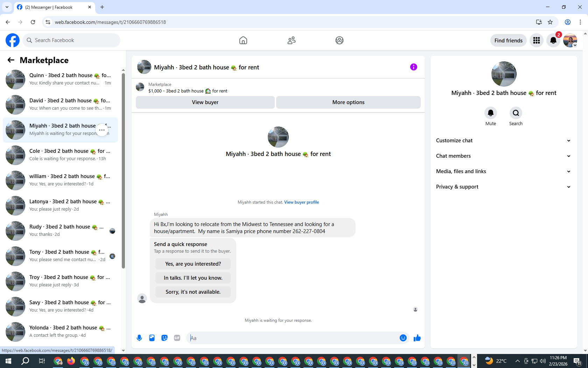Open Windows Start menu

(x=8, y=361)
